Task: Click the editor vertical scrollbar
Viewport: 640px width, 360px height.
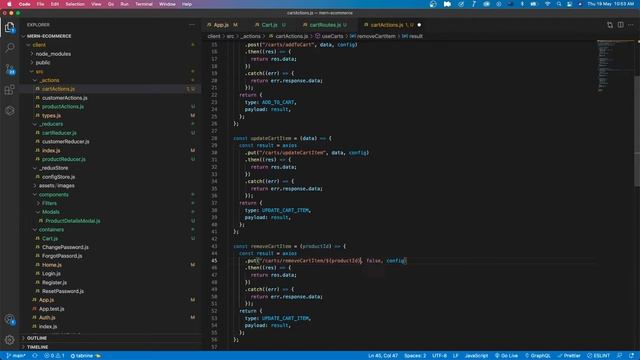Action: (638, 131)
